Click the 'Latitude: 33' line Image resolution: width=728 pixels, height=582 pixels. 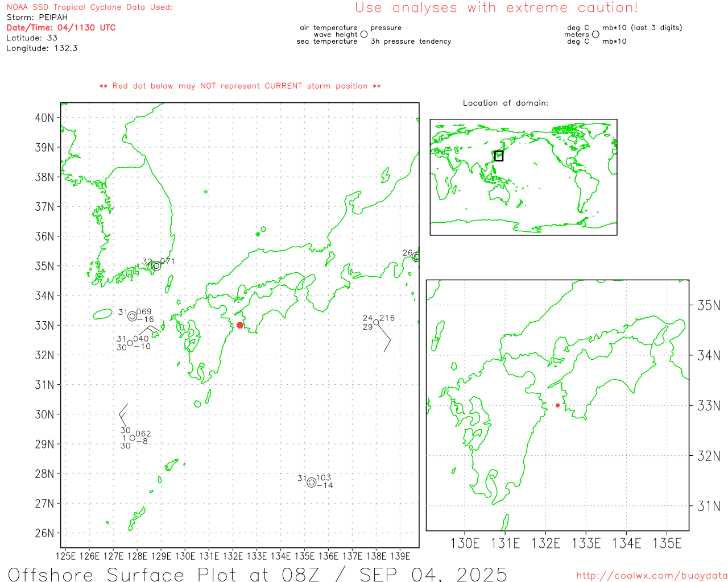coord(32,38)
